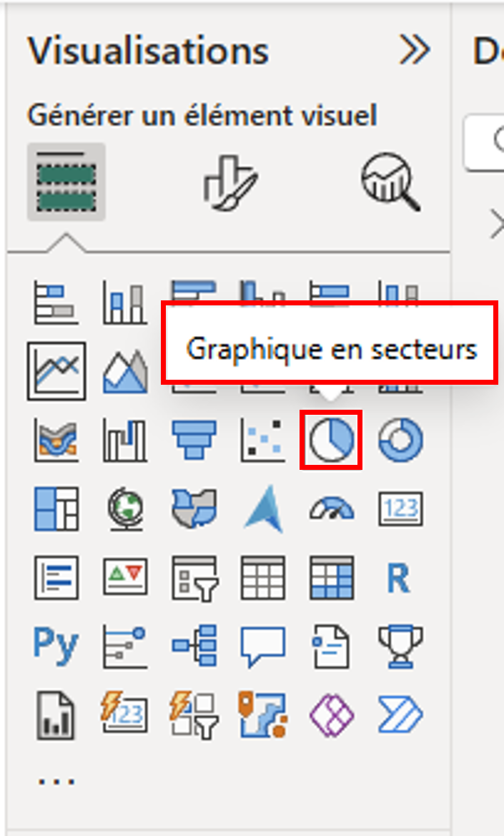Select the line chart visual
504x836 pixels.
[56, 371]
